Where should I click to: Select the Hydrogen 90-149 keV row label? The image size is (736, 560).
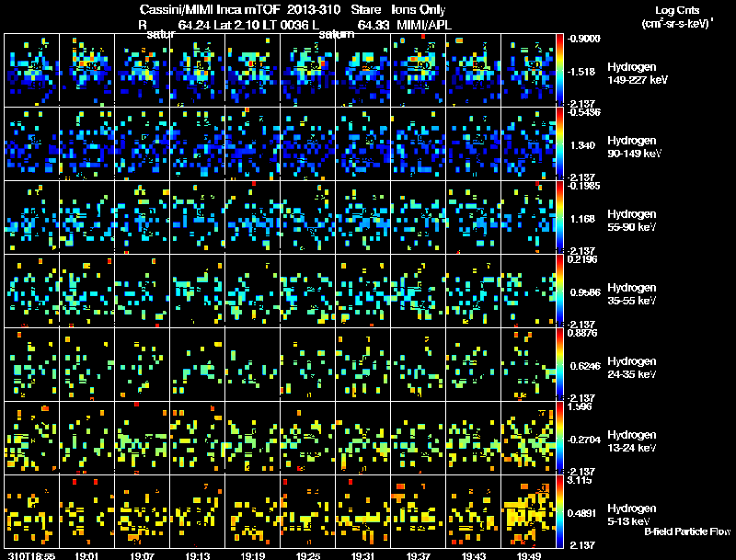pos(635,147)
